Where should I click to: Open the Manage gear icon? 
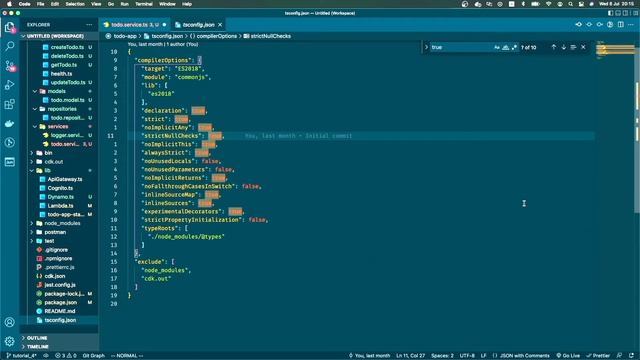click(x=9, y=341)
